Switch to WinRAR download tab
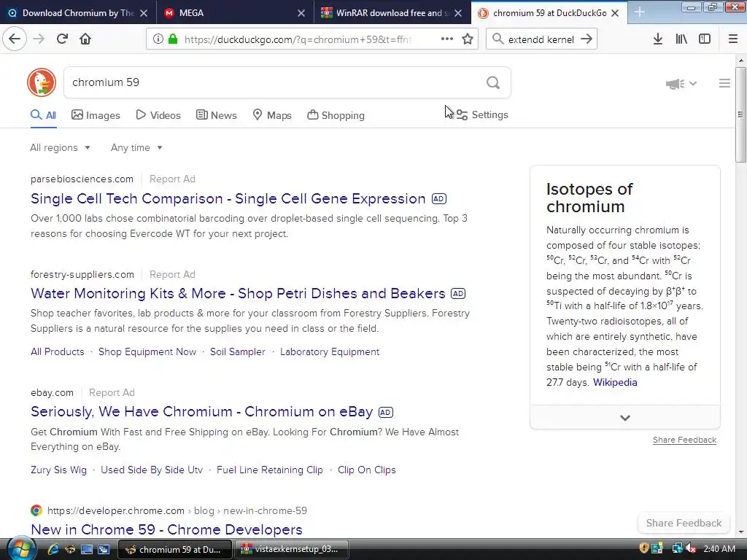The image size is (747, 560). point(392,13)
